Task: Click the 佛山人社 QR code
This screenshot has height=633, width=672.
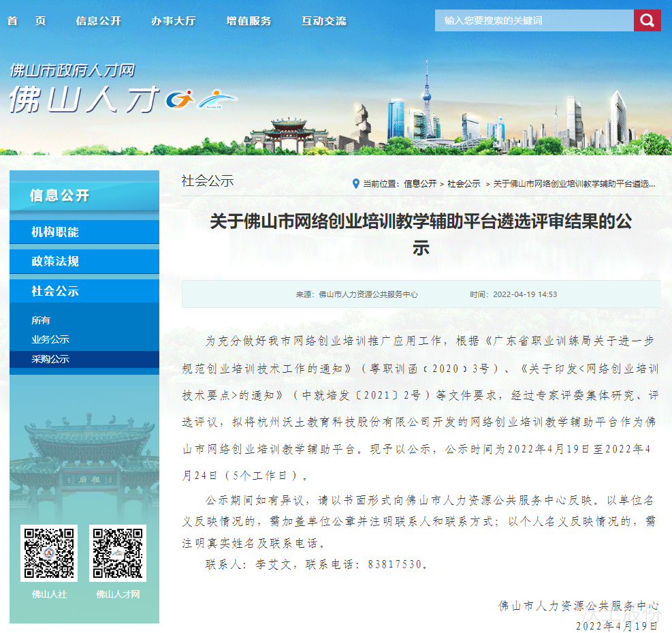Action: pyautogui.click(x=49, y=553)
